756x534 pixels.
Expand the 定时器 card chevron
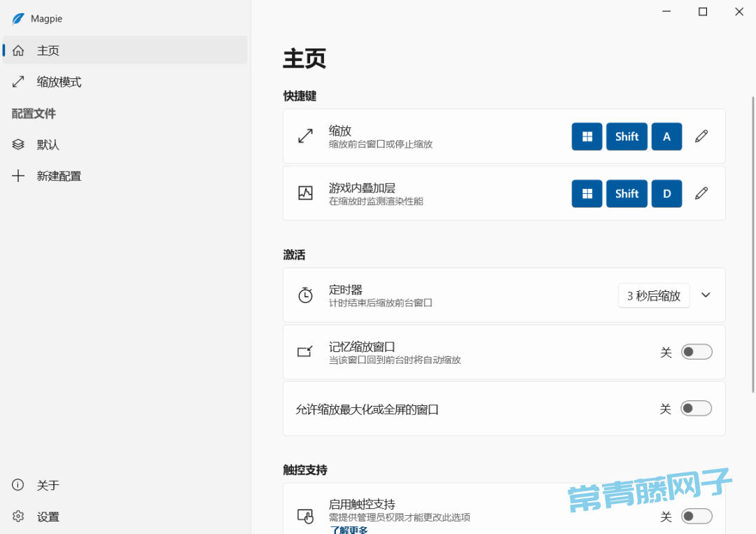(x=706, y=295)
